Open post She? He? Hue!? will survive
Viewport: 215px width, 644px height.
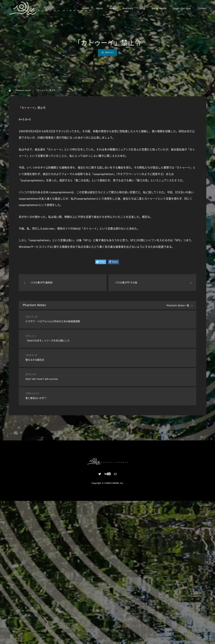point(42,379)
